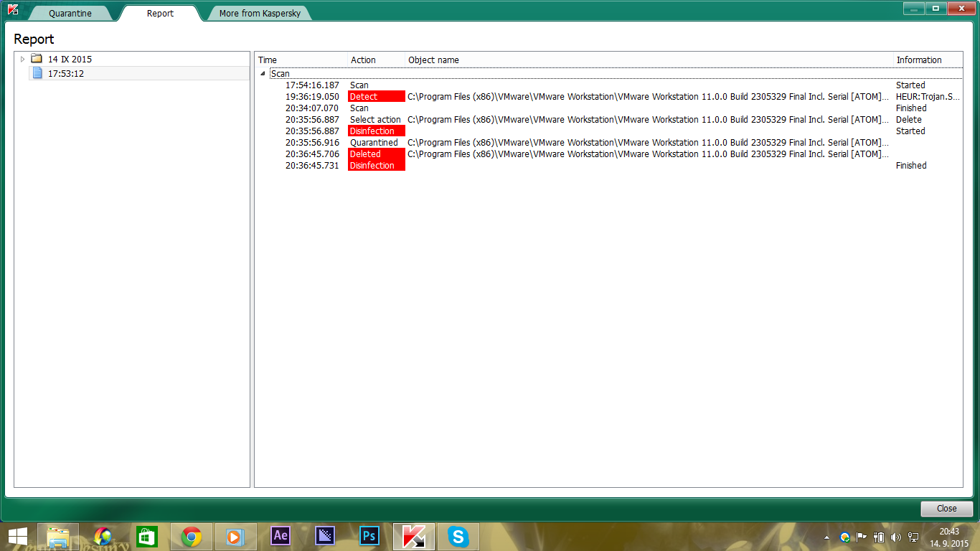Viewport: 980px width, 551px height.
Task: Switch to the Report tab
Action: (160, 13)
